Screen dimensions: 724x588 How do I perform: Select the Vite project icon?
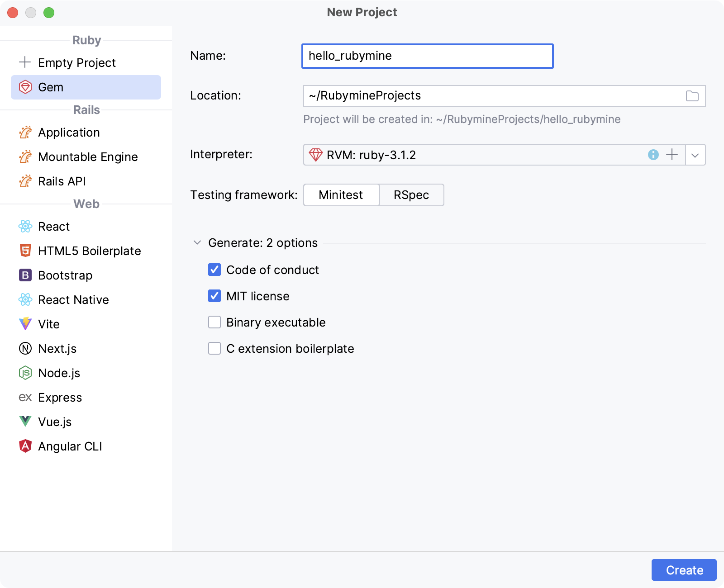pos(25,324)
